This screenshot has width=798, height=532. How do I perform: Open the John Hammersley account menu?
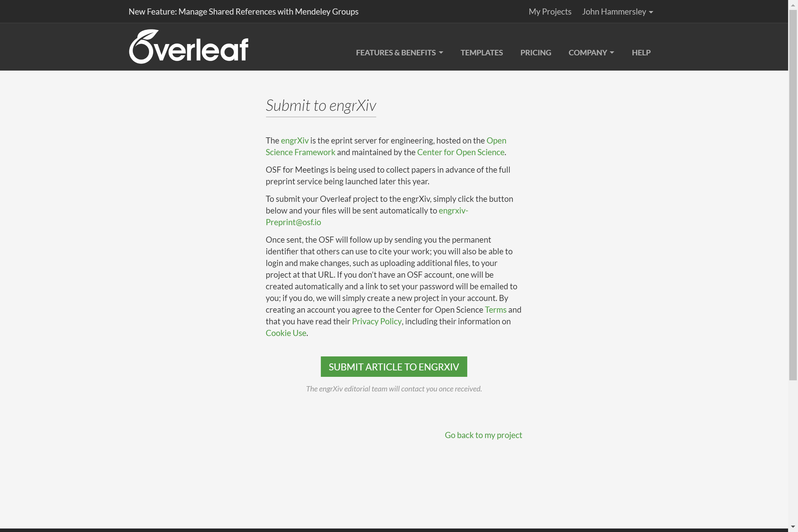pyautogui.click(x=617, y=11)
